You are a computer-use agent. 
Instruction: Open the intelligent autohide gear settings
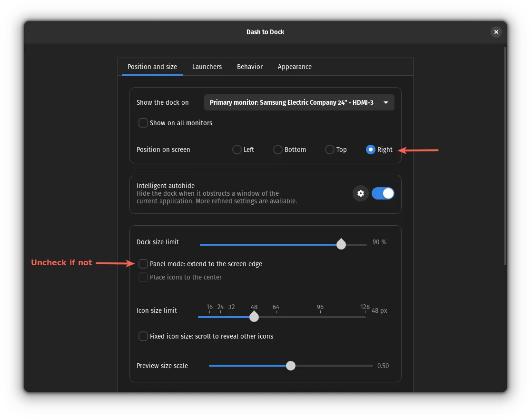pyautogui.click(x=360, y=193)
